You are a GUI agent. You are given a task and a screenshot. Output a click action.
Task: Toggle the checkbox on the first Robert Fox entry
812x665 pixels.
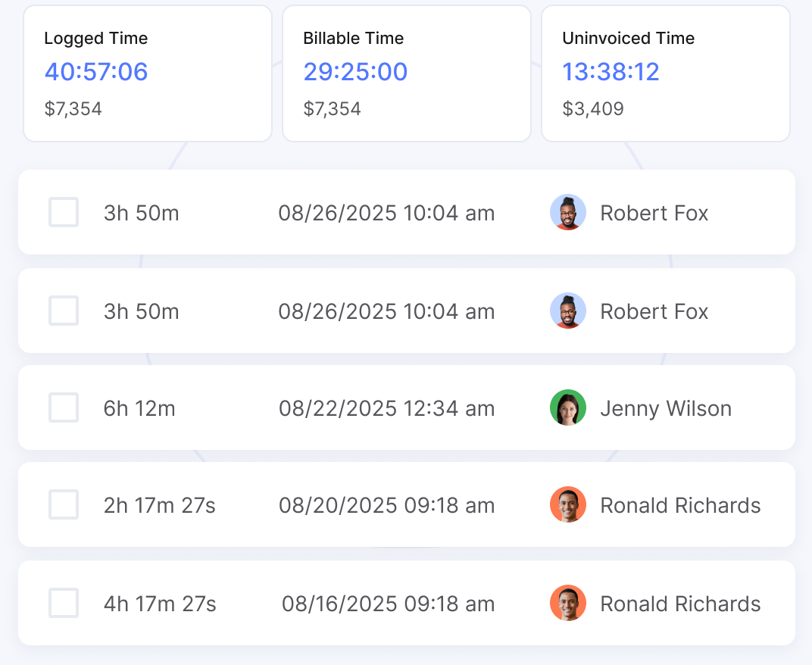point(64,212)
